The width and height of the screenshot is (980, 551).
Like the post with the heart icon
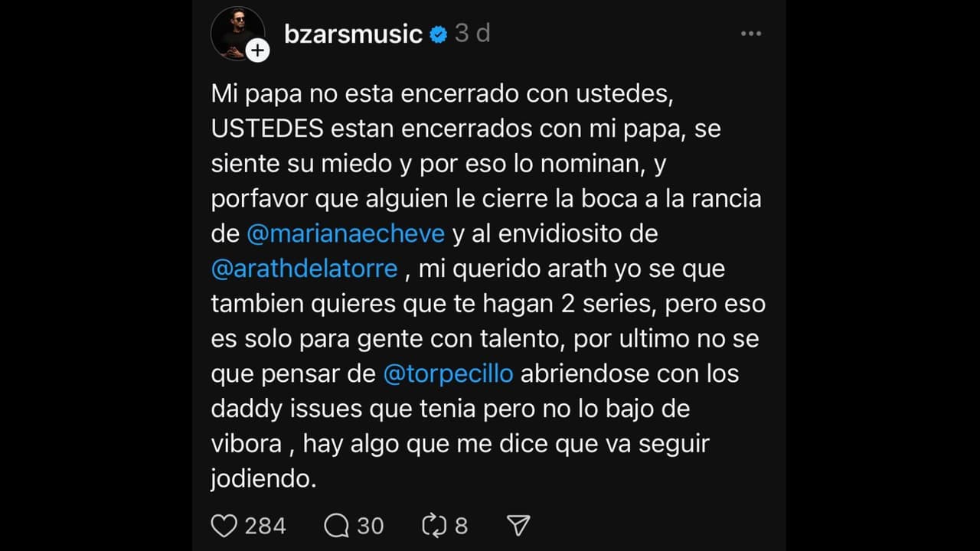pyautogui.click(x=224, y=526)
